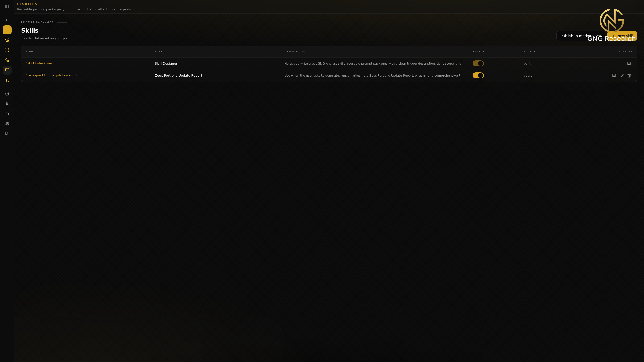Viewport: 644px width, 362px height.
Task: Click the Skill Designer name cell
Action: [x=166, y=64]
